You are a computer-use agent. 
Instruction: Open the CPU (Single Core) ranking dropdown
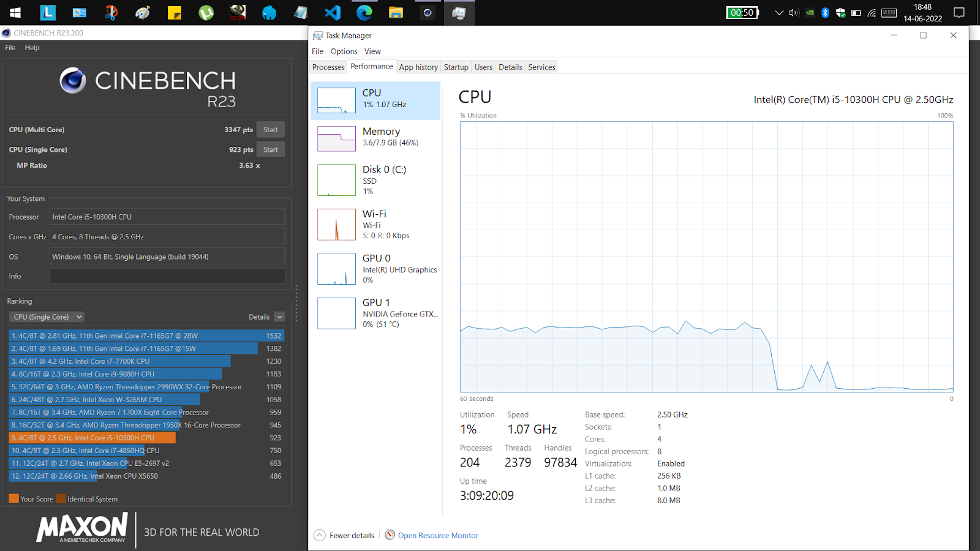47,317
